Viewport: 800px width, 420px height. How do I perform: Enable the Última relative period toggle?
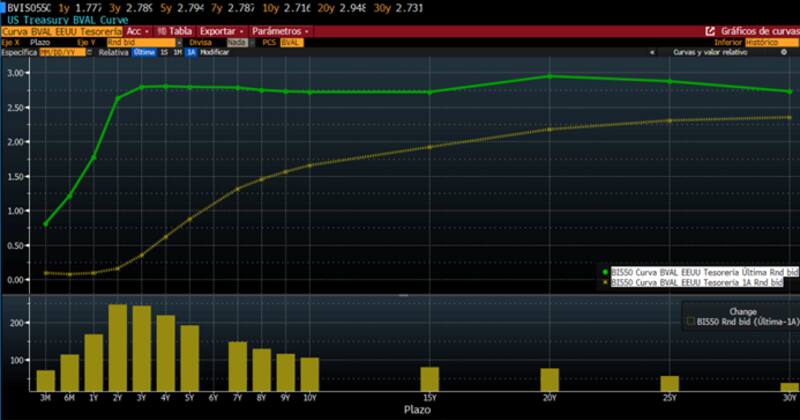[x=144, y=51]
